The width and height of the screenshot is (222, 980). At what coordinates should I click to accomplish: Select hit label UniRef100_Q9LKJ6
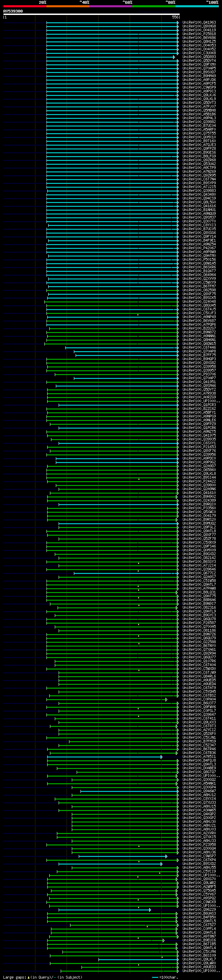click(199, 95)
